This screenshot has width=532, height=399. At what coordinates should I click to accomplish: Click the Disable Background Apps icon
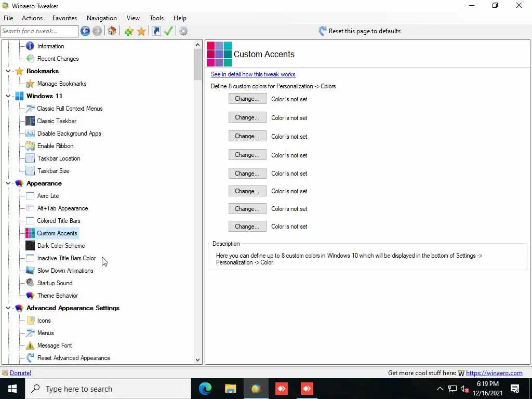(30, 134)
